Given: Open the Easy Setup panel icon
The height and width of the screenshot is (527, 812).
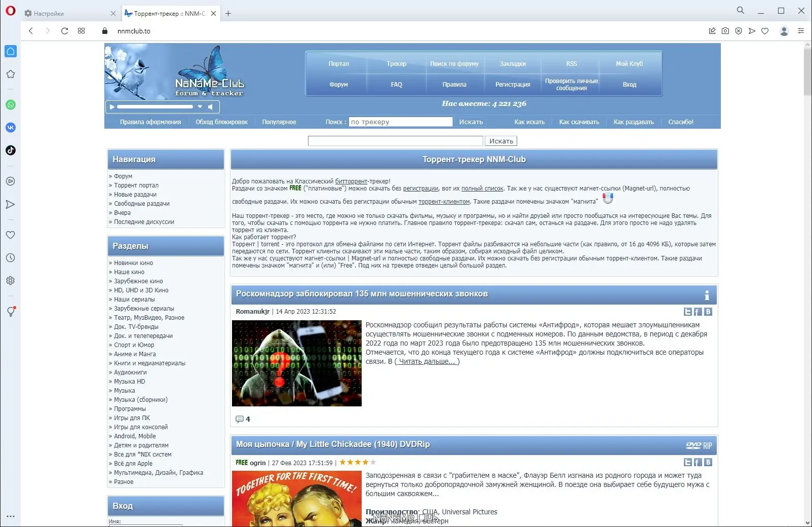Looking at the screenshot, I should [801, 31].
